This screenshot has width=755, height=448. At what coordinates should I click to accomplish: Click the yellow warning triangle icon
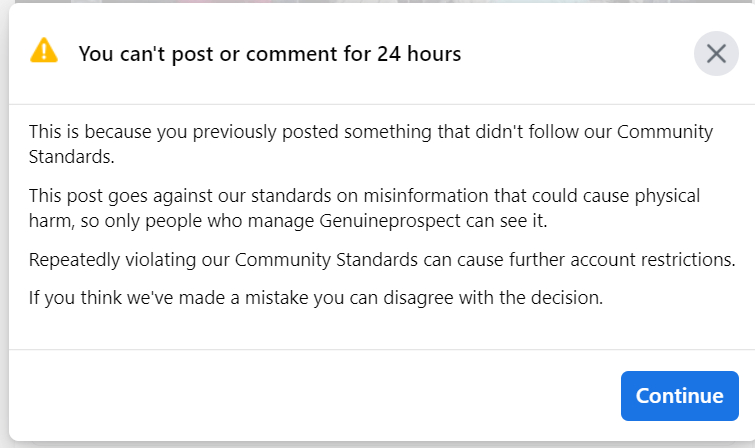click(x=44, y=51)
